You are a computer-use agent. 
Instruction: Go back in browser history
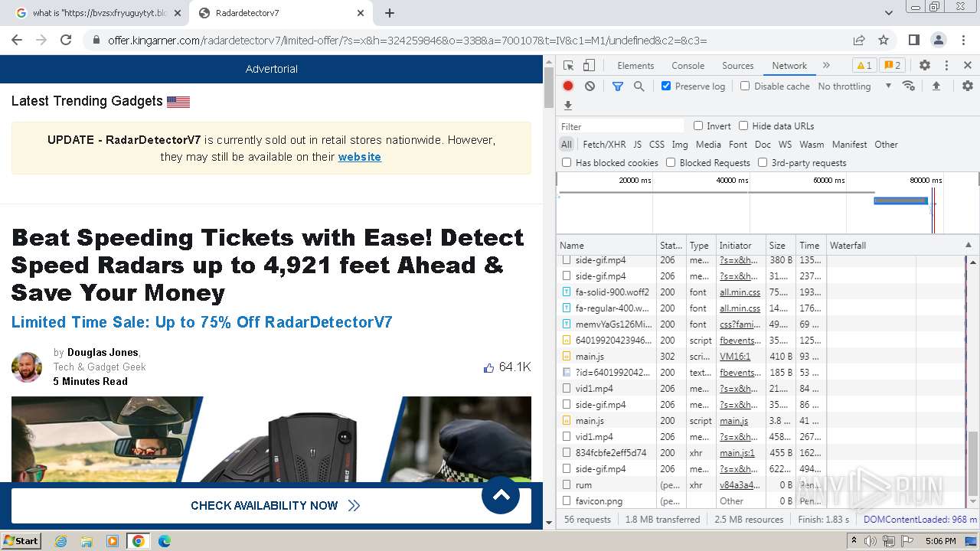tap(17, 40)
